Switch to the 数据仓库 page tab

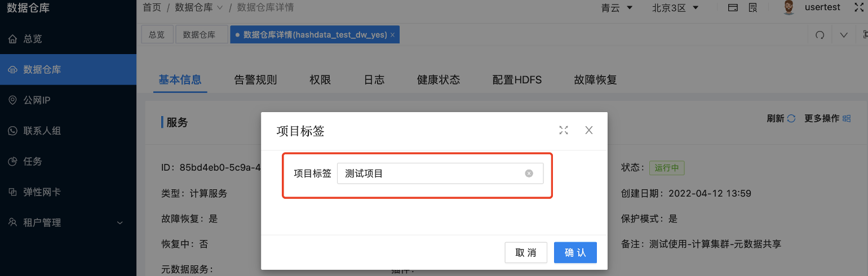click(202, 34)
